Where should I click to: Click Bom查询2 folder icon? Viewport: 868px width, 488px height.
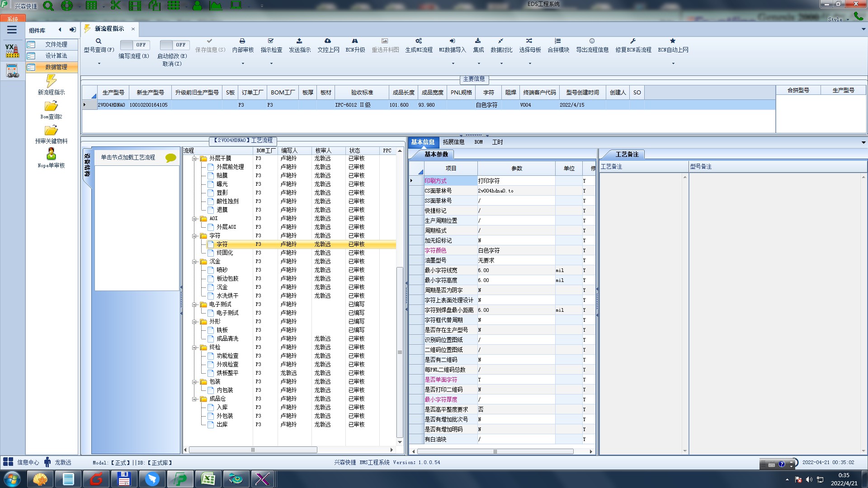pos(51,106)
